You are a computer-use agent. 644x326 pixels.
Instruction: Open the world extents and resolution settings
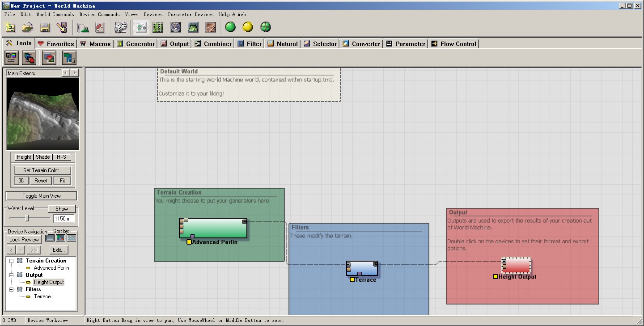[83, 27]
